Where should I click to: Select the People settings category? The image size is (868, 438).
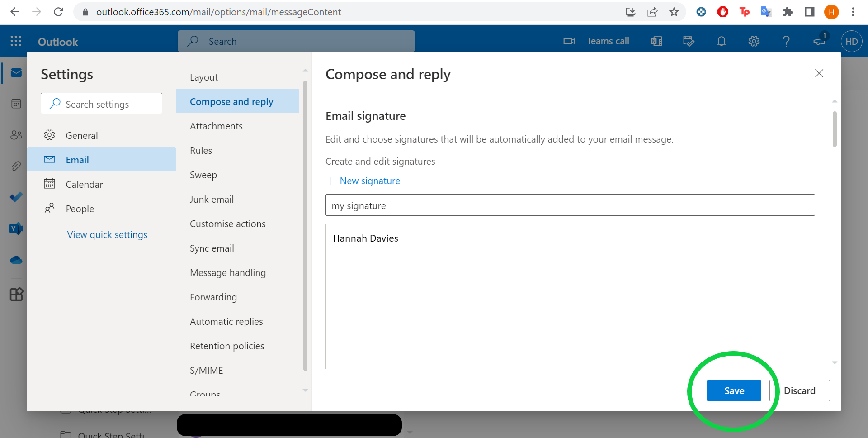click(x=101, y=208)
